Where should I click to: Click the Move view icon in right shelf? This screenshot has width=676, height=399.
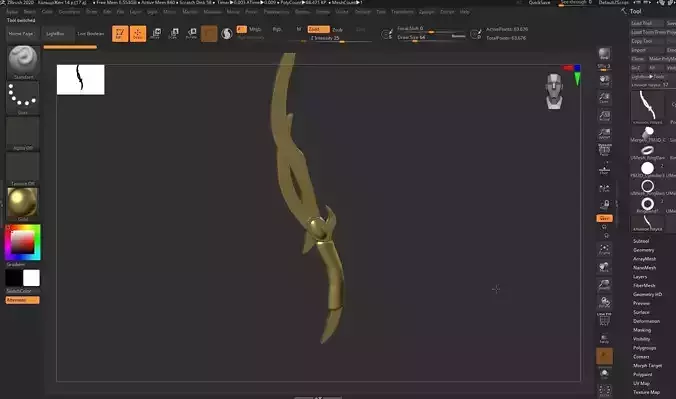click(604, 267)
